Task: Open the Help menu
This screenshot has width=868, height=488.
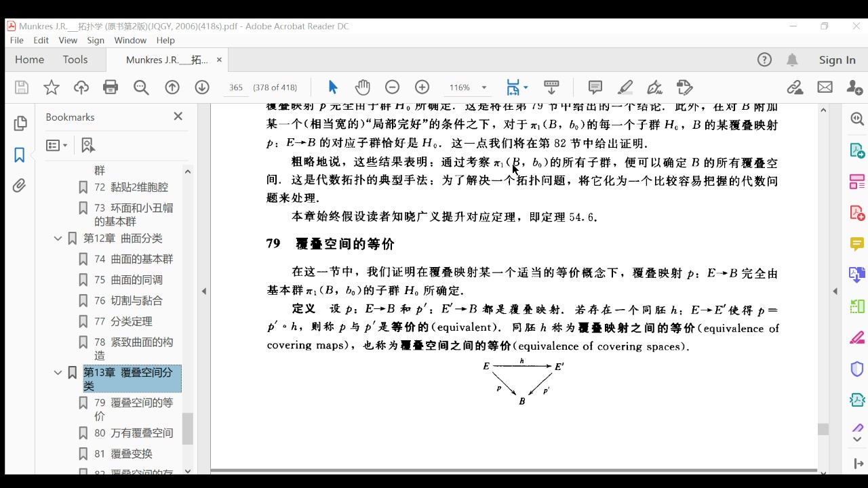Action: (165, 41)
